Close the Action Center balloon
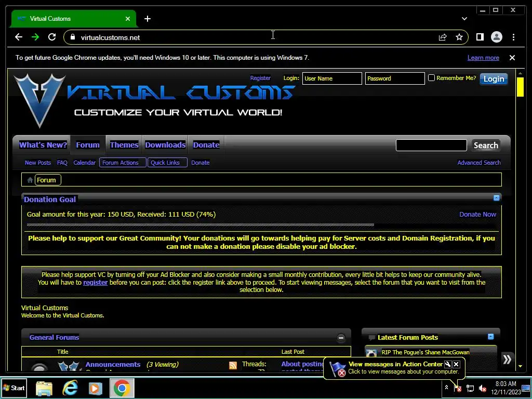 (x=456, y=364)
